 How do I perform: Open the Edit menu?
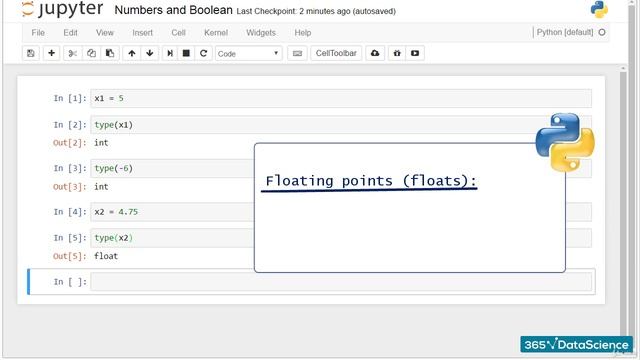(70, 33)
